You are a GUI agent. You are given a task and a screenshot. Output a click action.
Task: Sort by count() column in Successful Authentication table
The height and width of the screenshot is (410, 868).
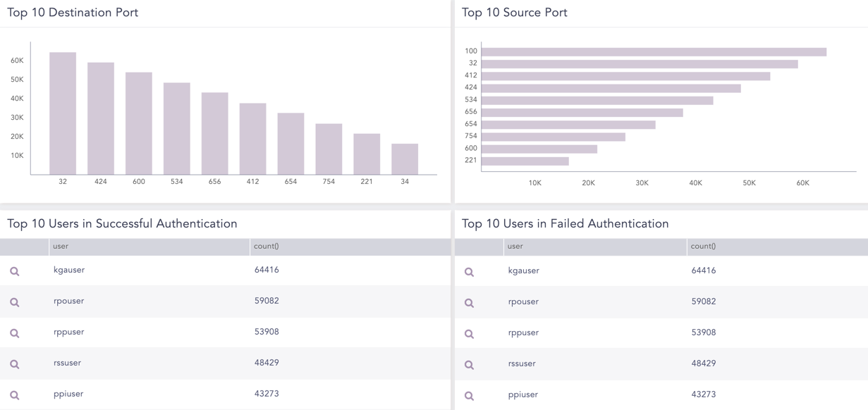click(x=267, y=247)
